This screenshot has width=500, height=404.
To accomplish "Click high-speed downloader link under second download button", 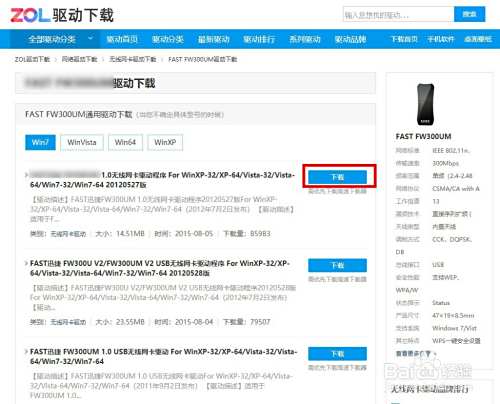I will pyautogui.click(x=337, y=279).
